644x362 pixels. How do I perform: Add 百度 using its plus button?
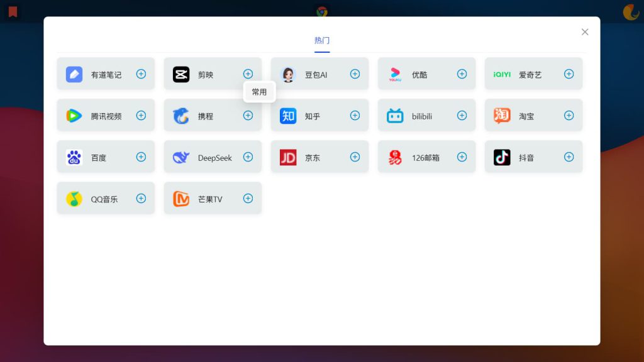click(141, 156)
